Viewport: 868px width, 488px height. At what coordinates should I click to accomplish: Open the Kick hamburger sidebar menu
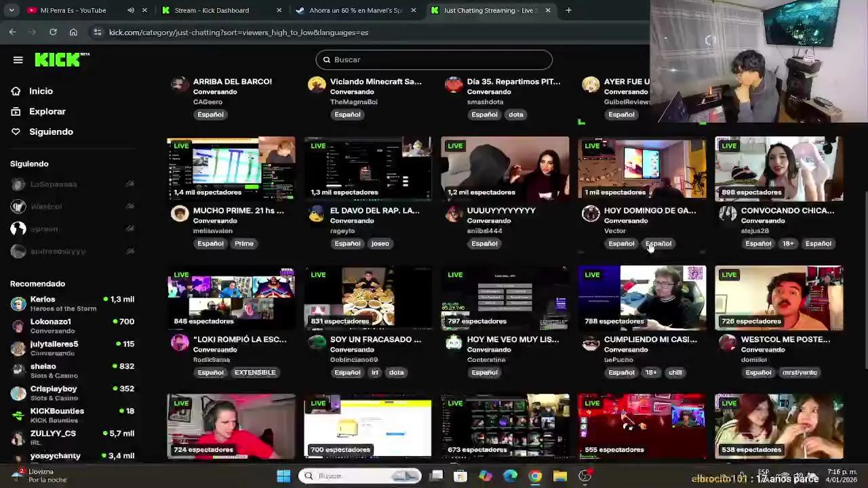18,60
